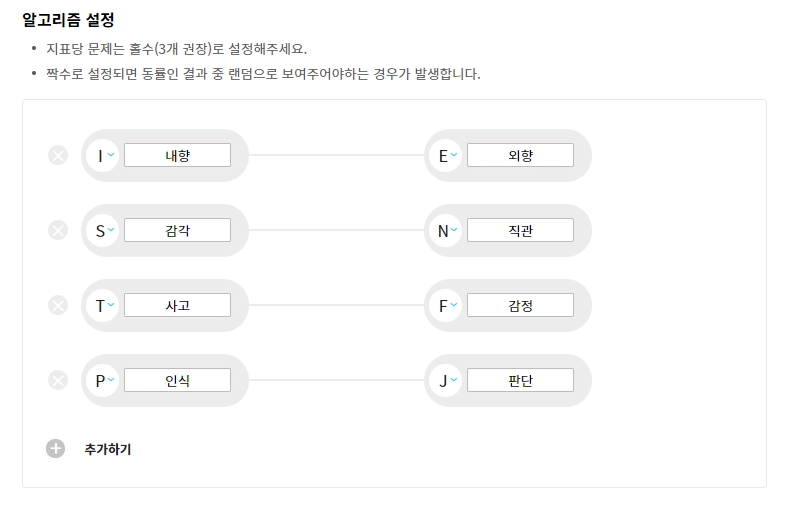This screenshot has height=507, width=789.
Task: Expand the J letter dropdown
Action: click(x=446, y=380)
